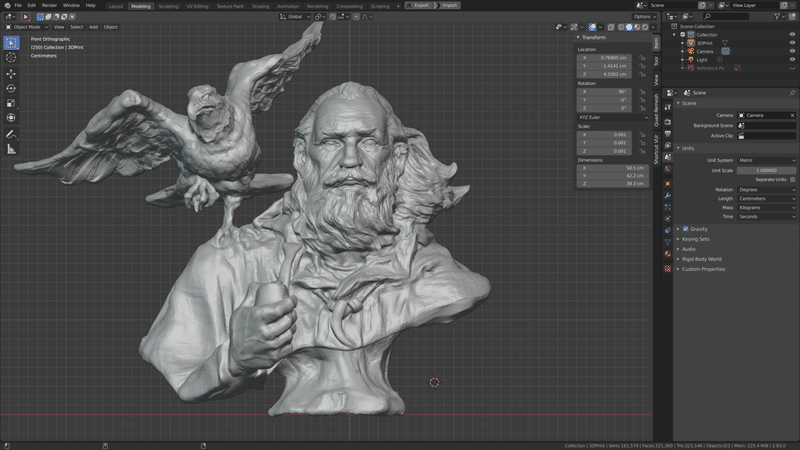Activate the 3D Cursor tool
Viewport: 800px width, 450px height.
(x=11, y=58)
